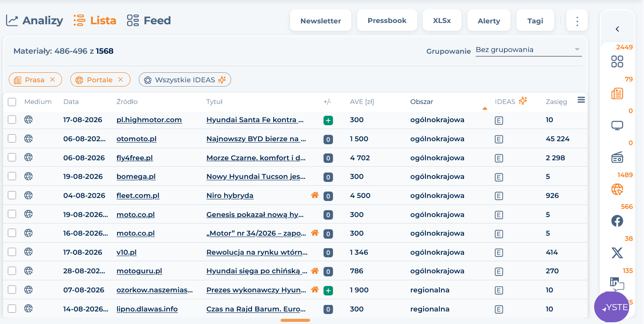Sort the table by Obszar column
644x324 pixels.
tap(422, 102)
